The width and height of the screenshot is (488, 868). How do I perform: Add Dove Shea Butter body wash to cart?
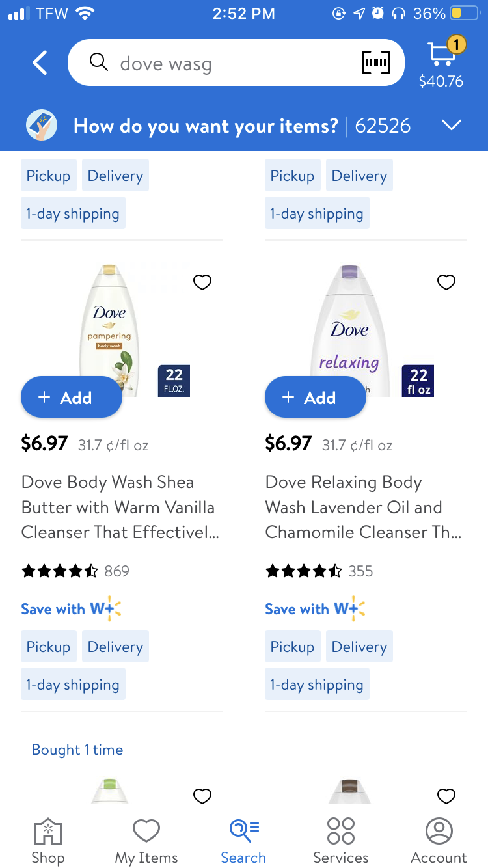(x=72, y=398)
